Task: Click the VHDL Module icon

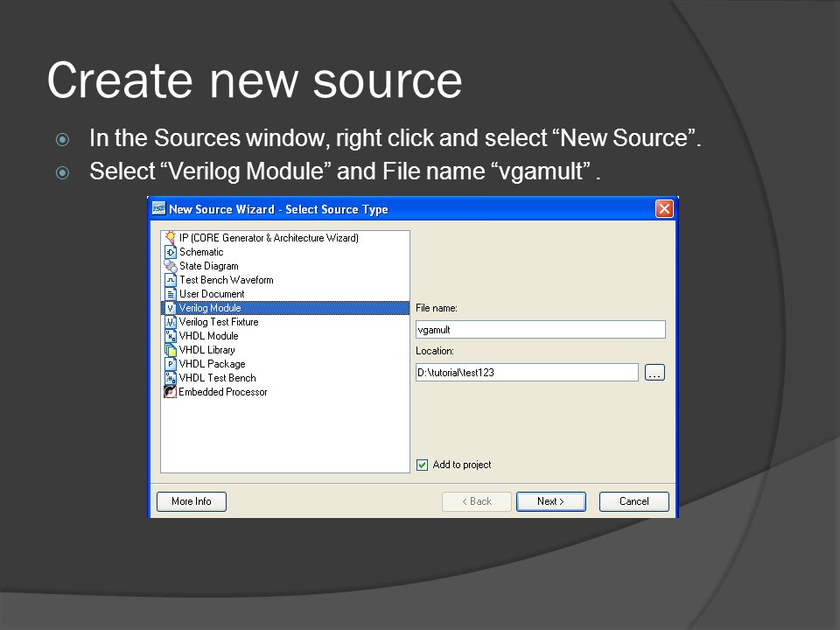Action: 171,336
